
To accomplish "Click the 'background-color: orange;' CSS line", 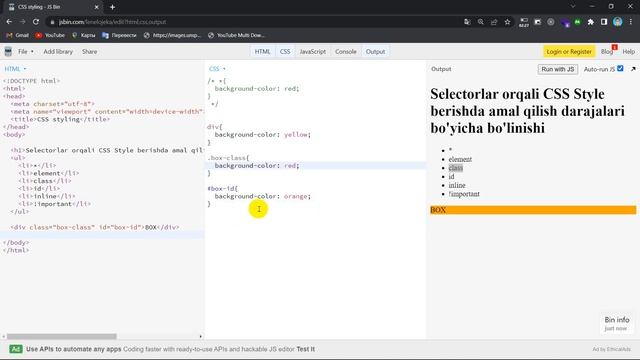I will tap(262, 196).
